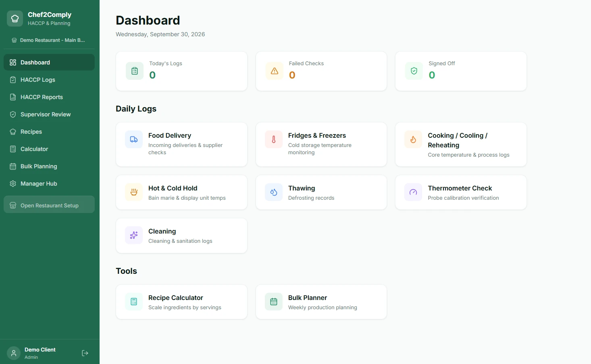Open the Cleaning log card title
Viewport: 591px width, 364px height.
[x=162, y=231]
